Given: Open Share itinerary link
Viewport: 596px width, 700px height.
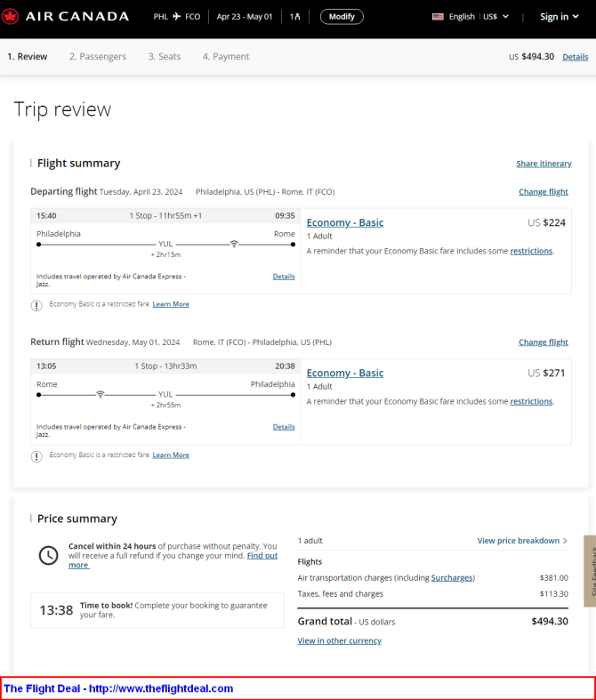Looking at the screenshot, I should [544, 164].
